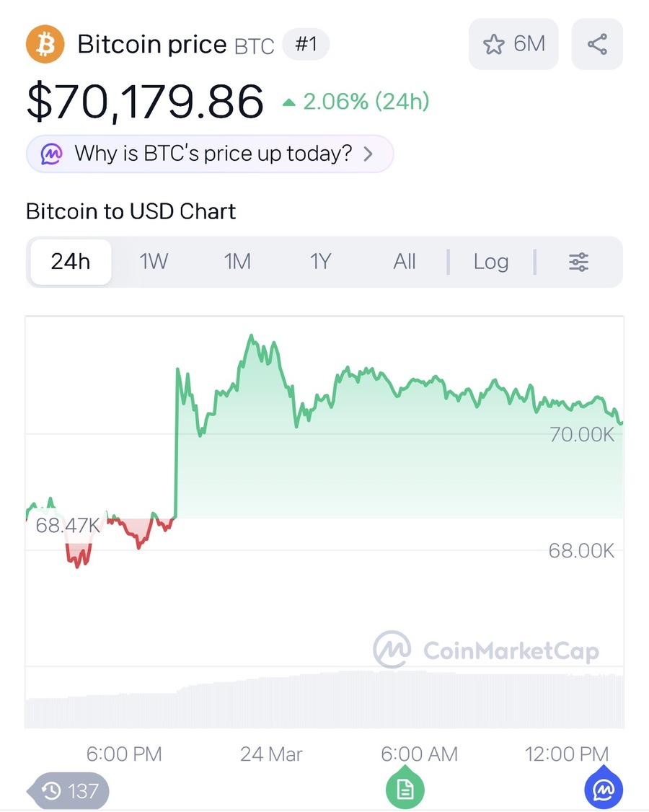The height and width of the screenshot is (812, 649).
Task: Switch chart to 1M range
Action: (x=237, y=262)
